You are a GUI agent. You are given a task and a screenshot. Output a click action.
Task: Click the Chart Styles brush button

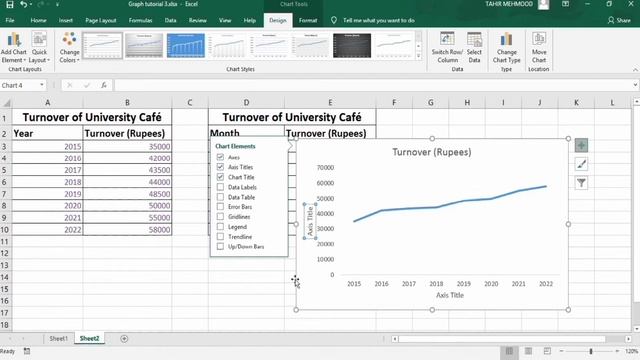coord(581,164)
